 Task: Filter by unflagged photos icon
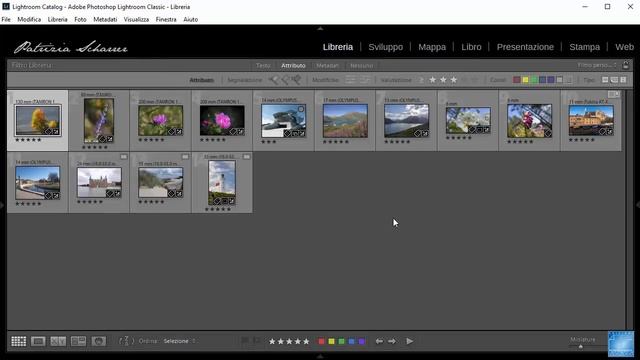[284, 80]
